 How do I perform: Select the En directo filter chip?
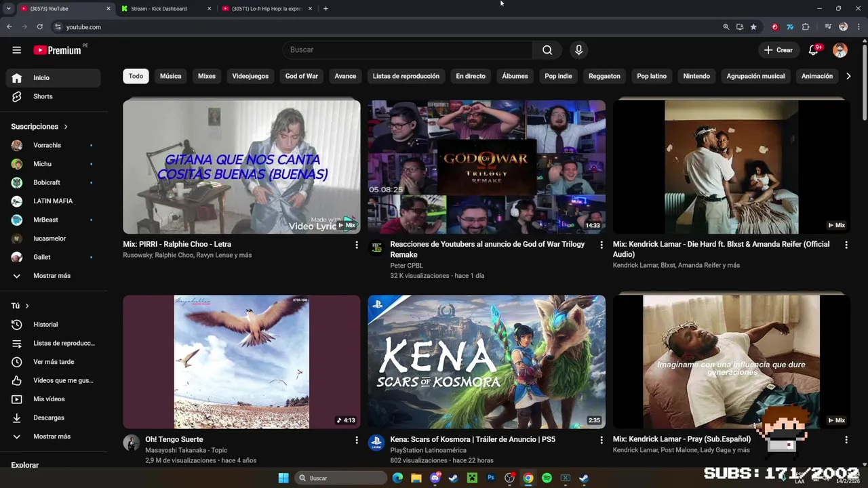coord(471,76)
